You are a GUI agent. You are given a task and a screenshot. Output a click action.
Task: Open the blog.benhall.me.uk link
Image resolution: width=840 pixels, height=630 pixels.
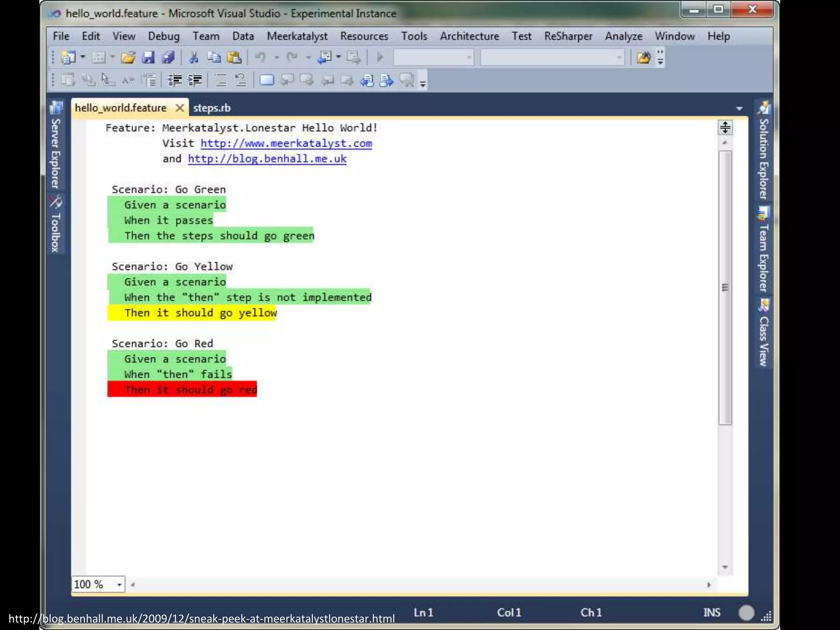pos(267,159)
